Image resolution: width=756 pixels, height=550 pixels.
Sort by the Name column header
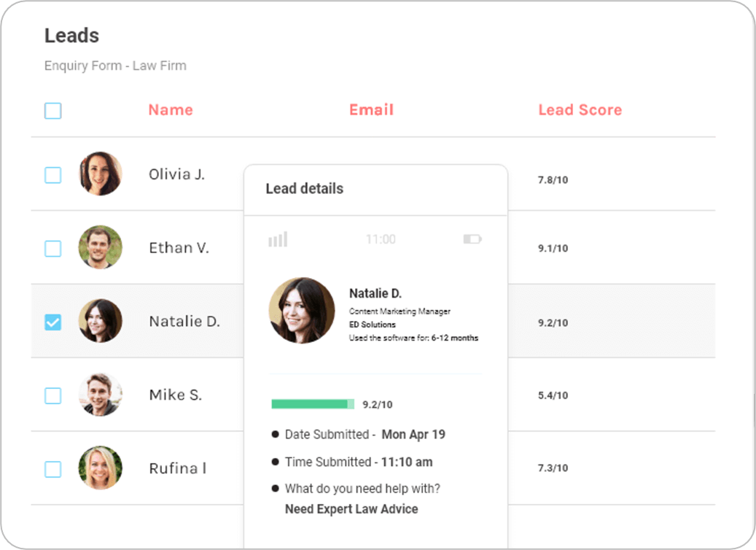pos(171,110)
